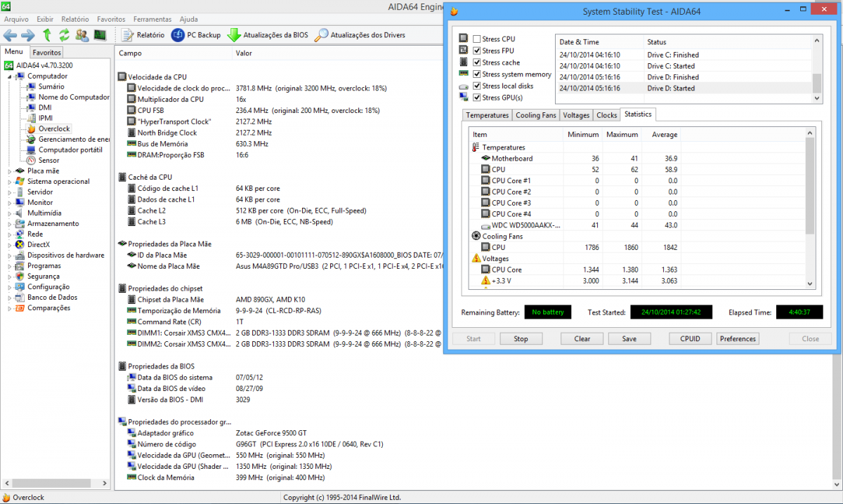Expand the Sistema operacional node
This screenshot has width=843, height=504.
[x=10, y=181]
